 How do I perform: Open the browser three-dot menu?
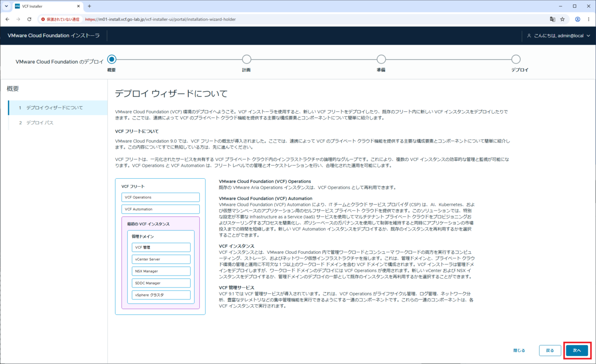(589, 19)
